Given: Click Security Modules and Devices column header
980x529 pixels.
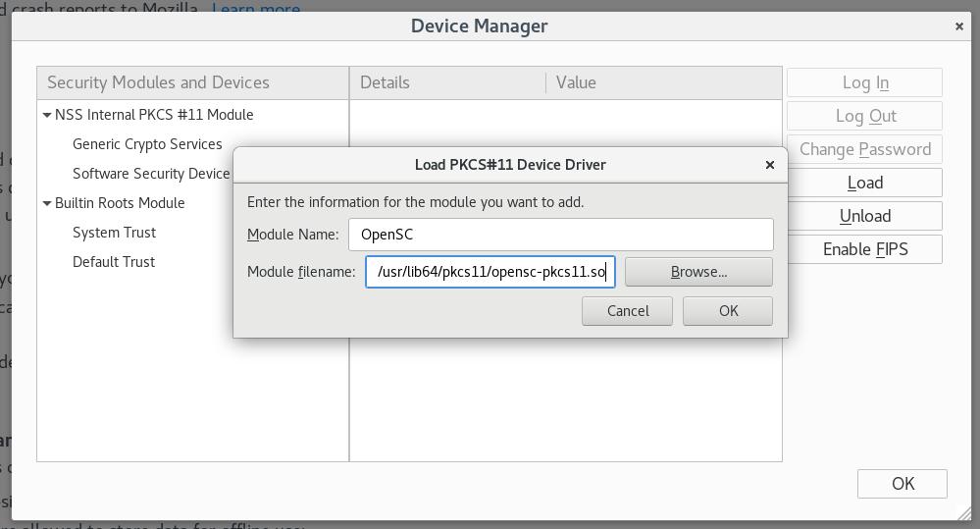Looking at the screenshot, I should (193, 82).
